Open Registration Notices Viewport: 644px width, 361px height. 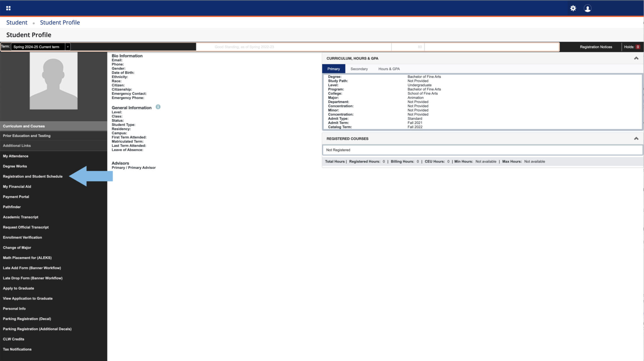(596, 47)
